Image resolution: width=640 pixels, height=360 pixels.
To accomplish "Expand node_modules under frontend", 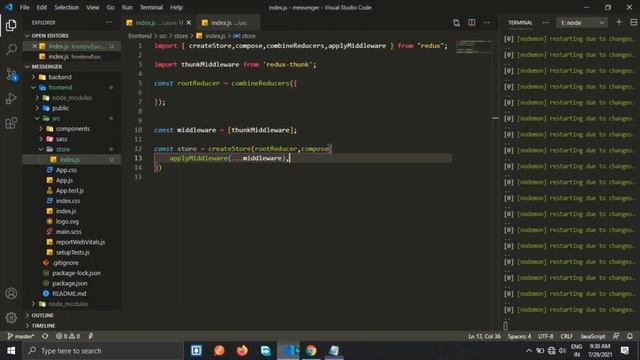I will pos(37,98).
